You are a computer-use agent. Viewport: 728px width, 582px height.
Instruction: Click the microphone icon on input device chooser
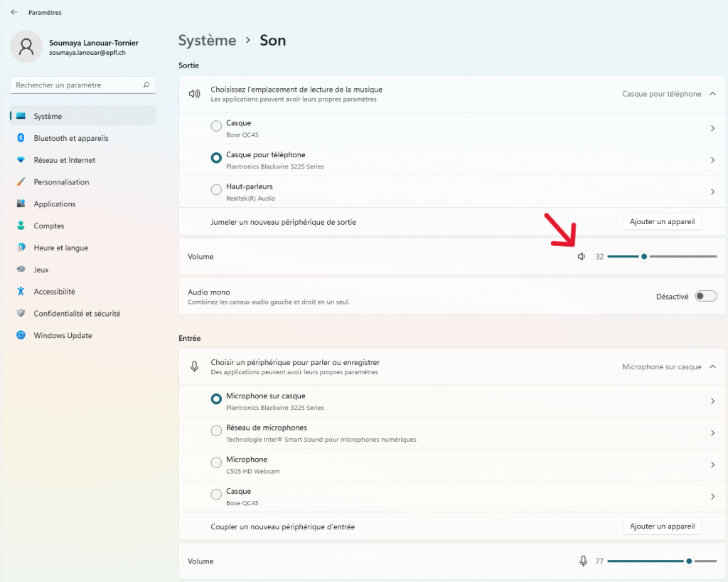[x=194, y=366]
